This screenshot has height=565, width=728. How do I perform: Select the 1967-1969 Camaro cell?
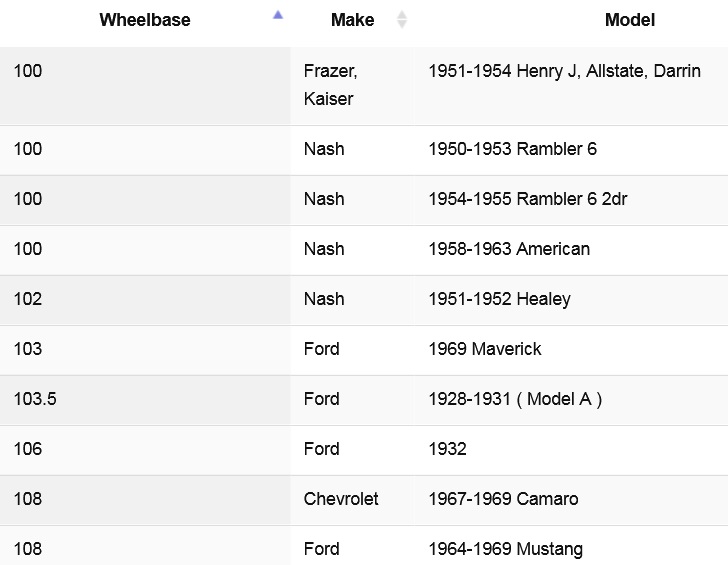pos(503,499)
